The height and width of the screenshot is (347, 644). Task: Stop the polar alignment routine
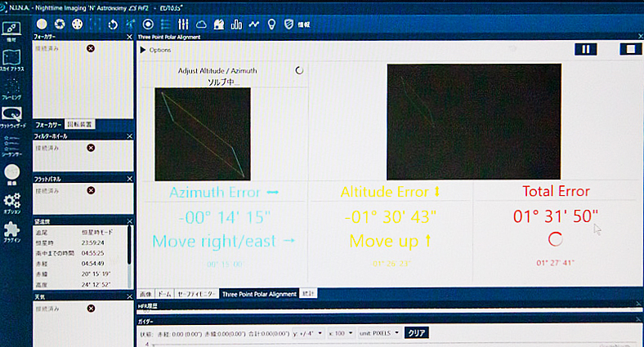631,50
